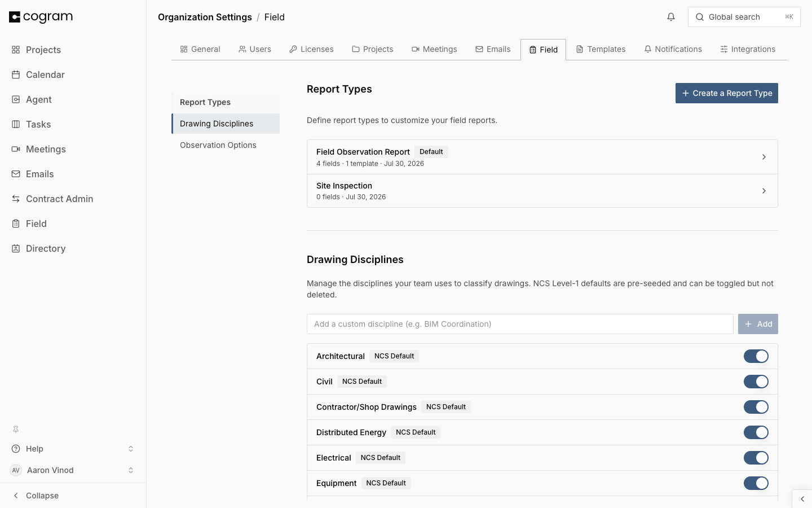Select the Integrations tab
Viewport: 812px width, 508px height.
748,49
